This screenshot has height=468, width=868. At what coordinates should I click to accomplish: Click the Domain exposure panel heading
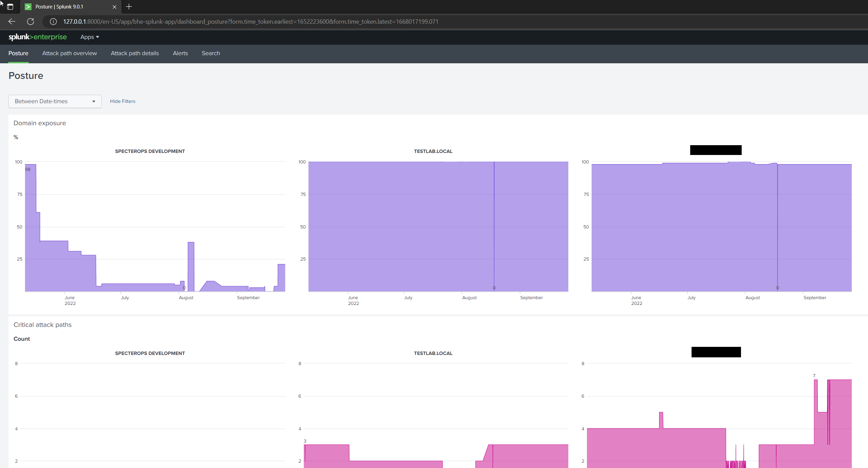click(40, 123)
